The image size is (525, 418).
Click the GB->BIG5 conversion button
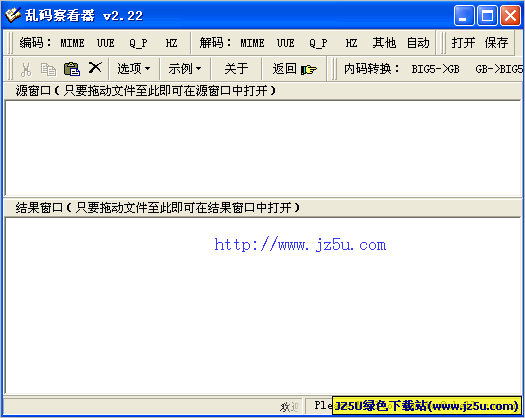pos(499,69)
